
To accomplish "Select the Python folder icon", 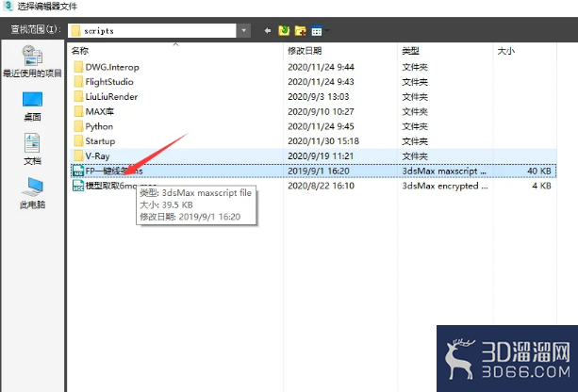I will 78,126.
